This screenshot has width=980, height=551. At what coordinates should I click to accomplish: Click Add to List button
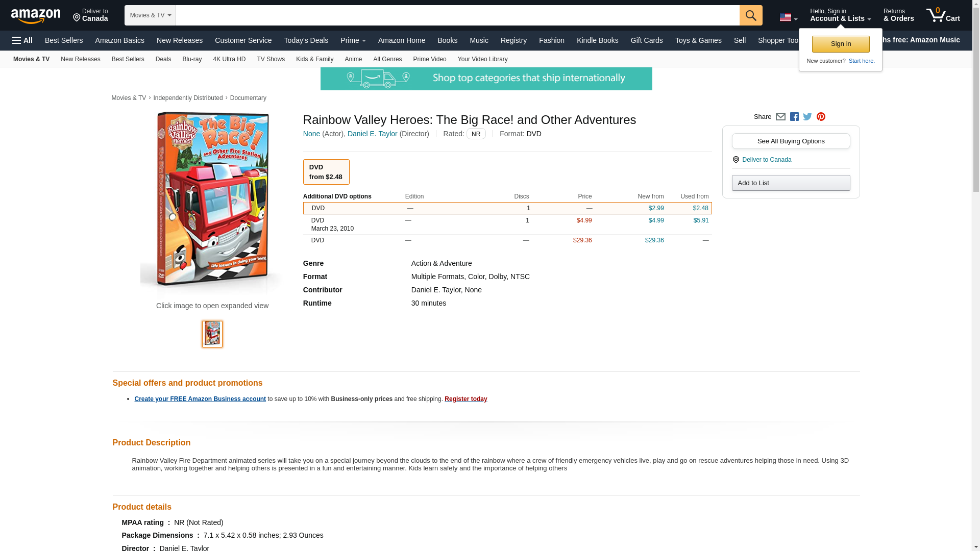coord(791,183)
